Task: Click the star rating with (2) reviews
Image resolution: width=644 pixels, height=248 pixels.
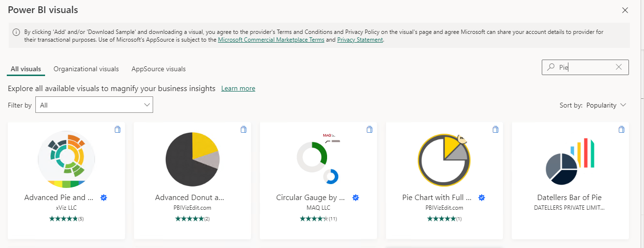Action: pos(192,219)
